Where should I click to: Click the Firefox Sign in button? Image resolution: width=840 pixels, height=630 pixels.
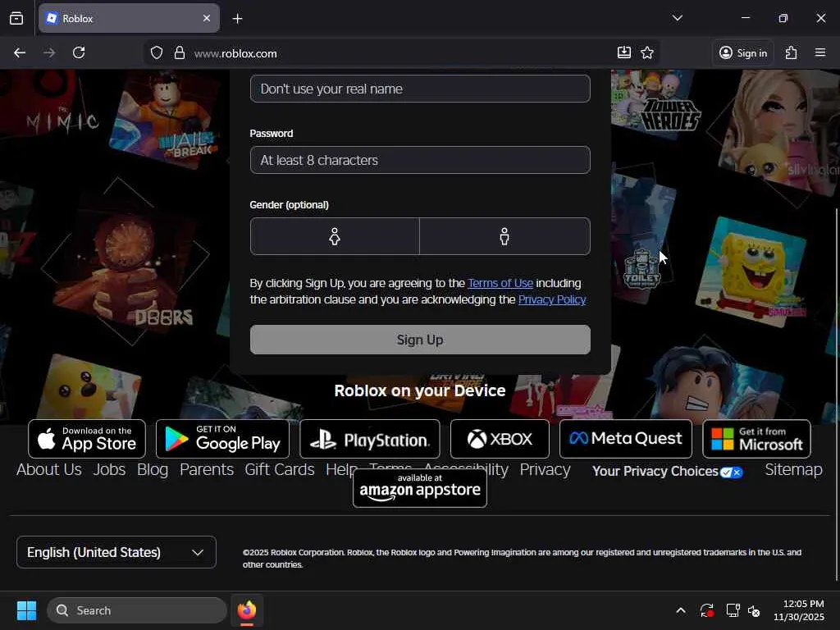742,52
